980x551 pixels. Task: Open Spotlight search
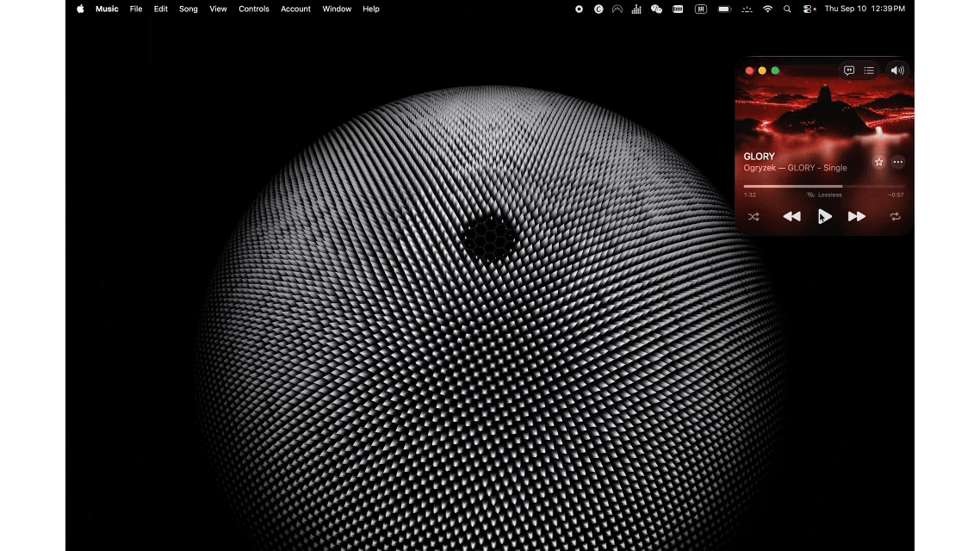coord(787,9)
